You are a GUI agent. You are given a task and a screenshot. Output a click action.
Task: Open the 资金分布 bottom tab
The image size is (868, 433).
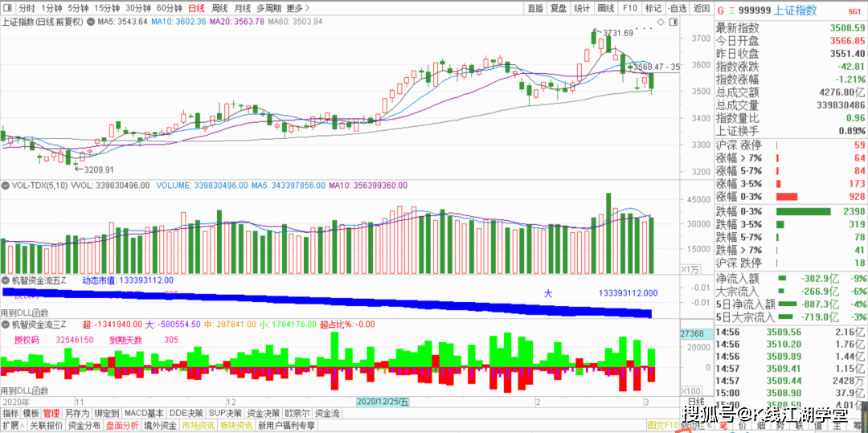84,426
